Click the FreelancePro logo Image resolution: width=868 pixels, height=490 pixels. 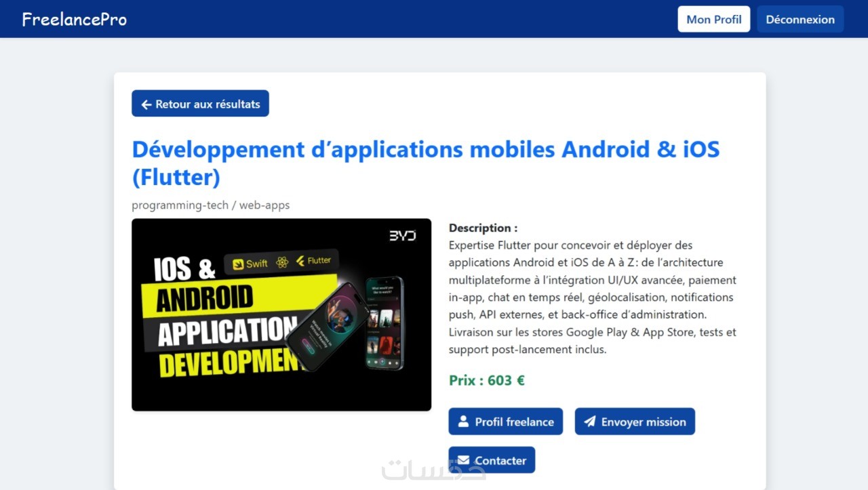[75, 19]
